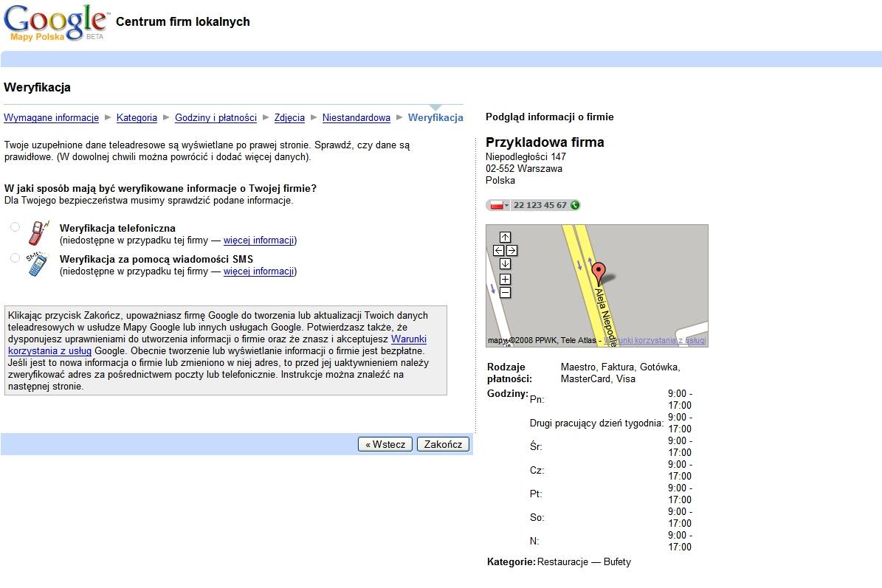Click the Śr: hours row label
The height and width of the screenshot is (588, 882).
[536, 446]
